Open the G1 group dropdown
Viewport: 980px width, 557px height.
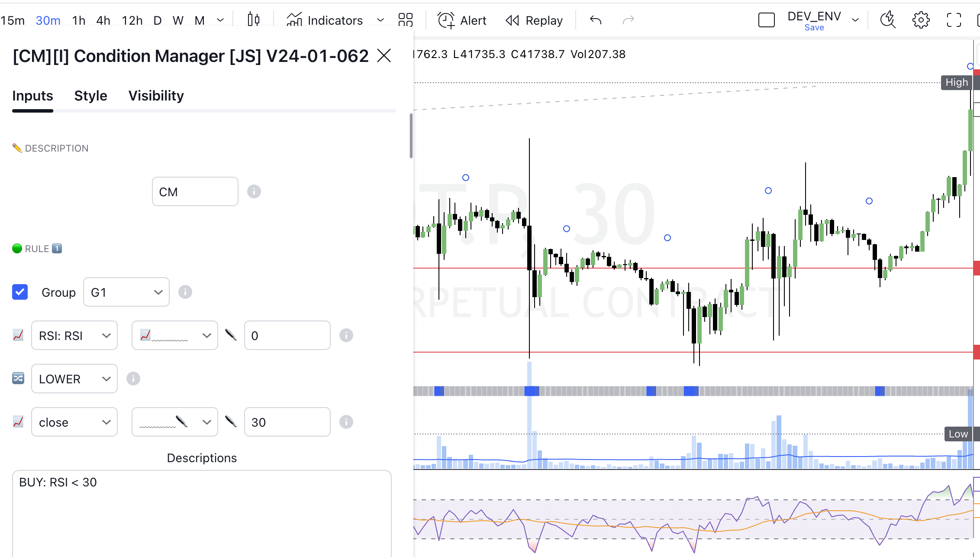[x=126, y=292]
